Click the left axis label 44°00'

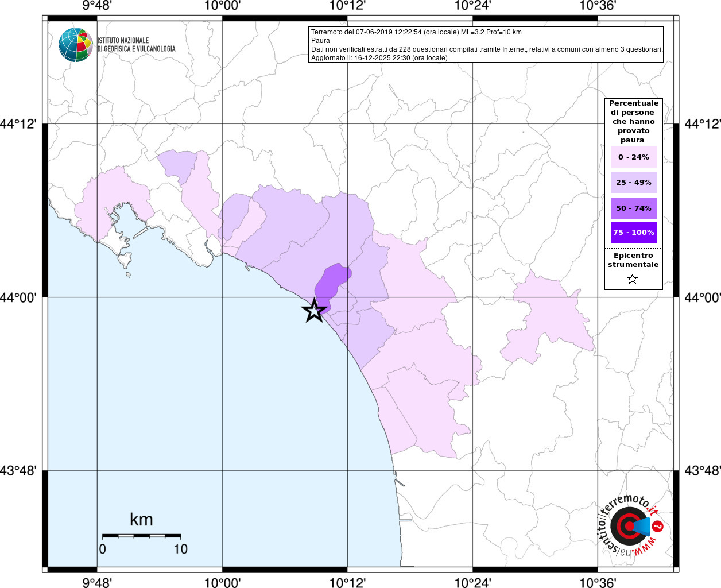tap(18, 297)
